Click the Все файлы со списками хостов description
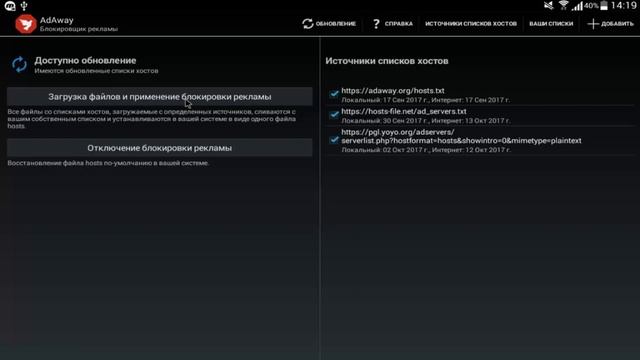This screenshot has width=640, height=360. [152, 119]
